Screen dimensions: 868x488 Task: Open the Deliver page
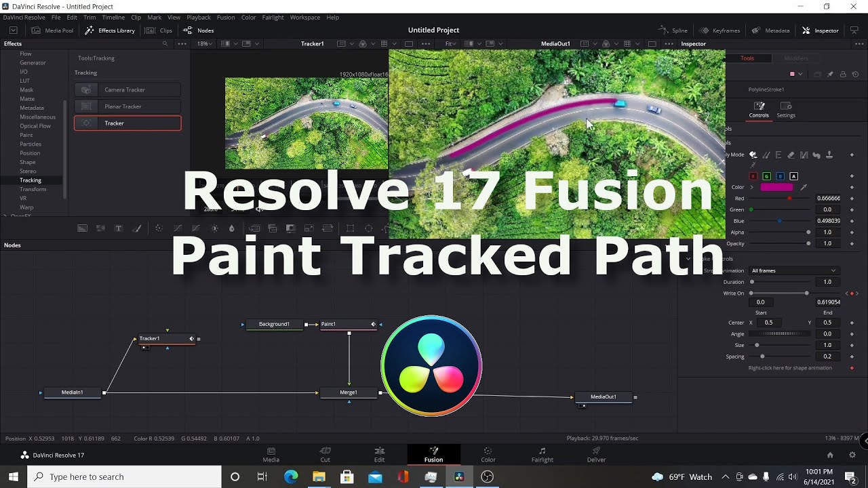point(597,454)
